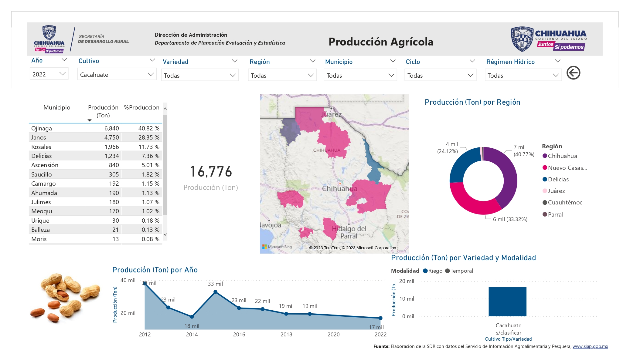This screenshot has height=364, width=630.
Task: Select Parral in Región legend
Action: [553, 214]
